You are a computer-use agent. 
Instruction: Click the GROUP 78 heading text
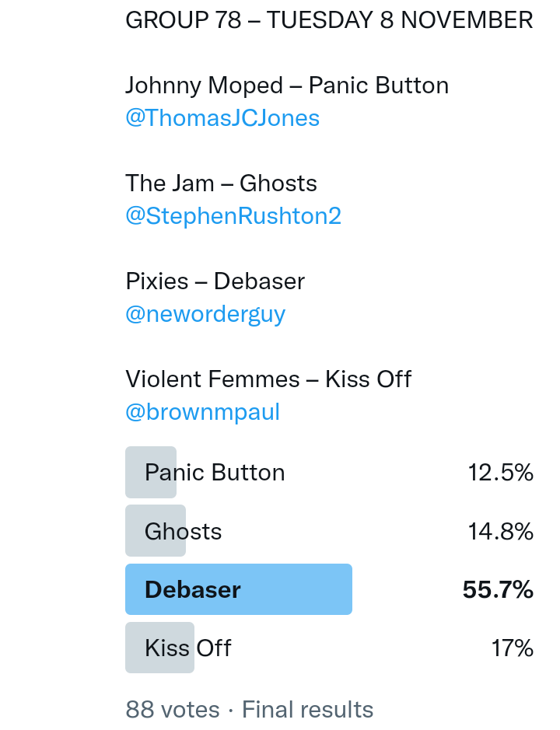[184, 20]
